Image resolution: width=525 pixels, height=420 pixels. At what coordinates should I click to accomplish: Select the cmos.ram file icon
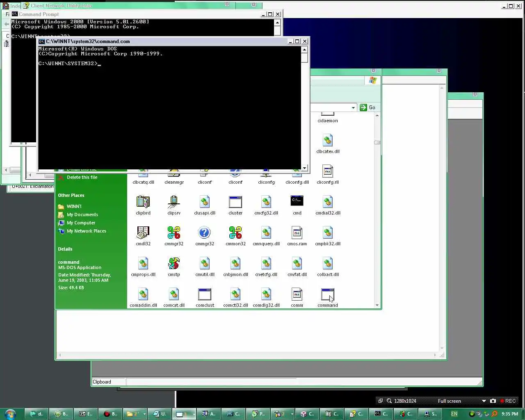point(297,232)
